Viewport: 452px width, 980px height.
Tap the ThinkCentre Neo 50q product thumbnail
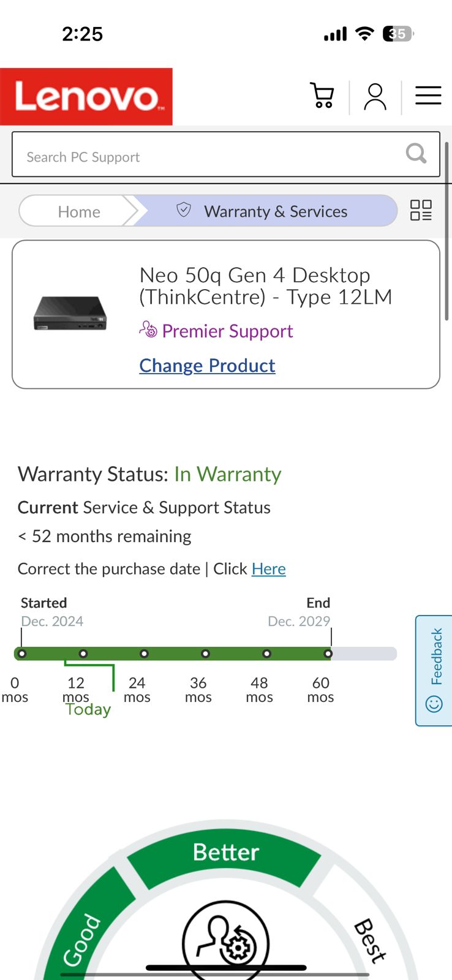(70, 314)
